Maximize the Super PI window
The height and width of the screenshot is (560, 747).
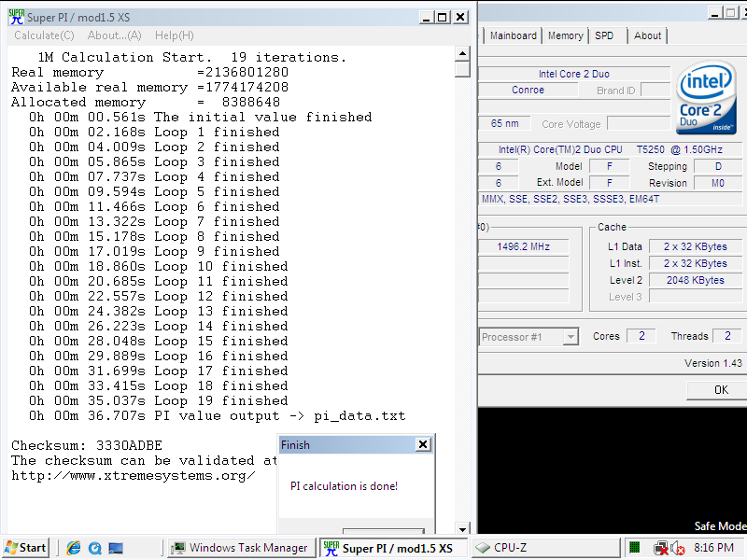tap(443, 18)
